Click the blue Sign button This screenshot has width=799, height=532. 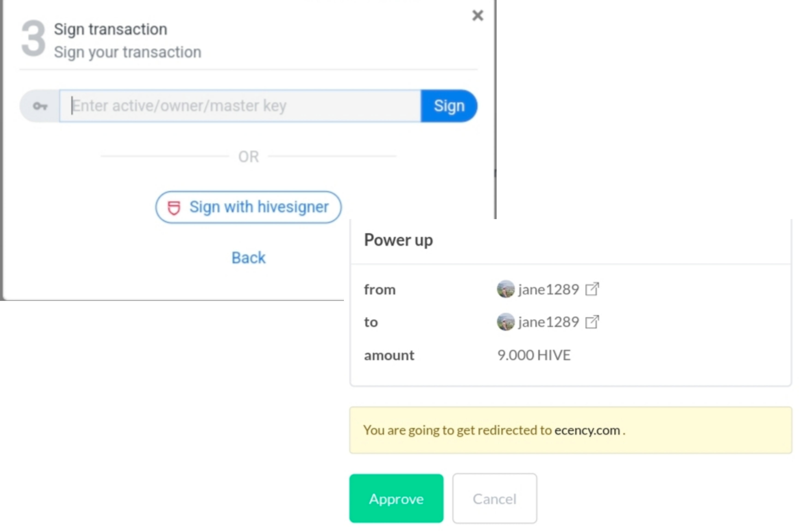click(x=449, y=106)
